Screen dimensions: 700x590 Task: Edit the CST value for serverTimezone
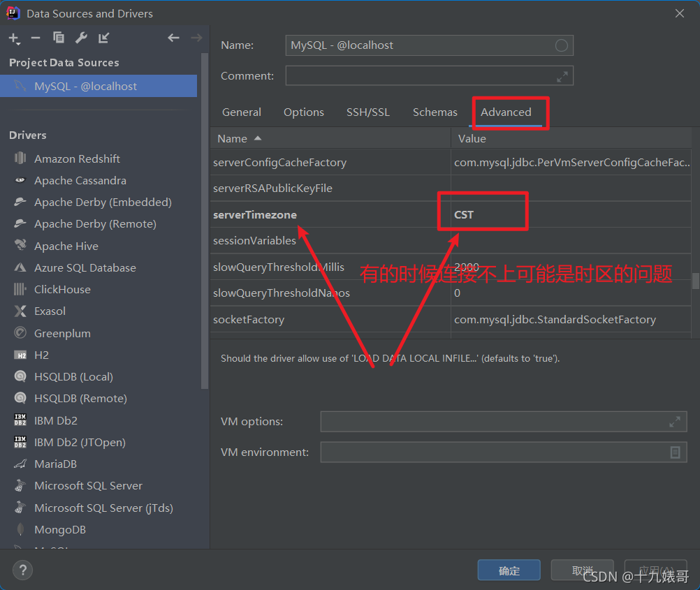(463, 214)
